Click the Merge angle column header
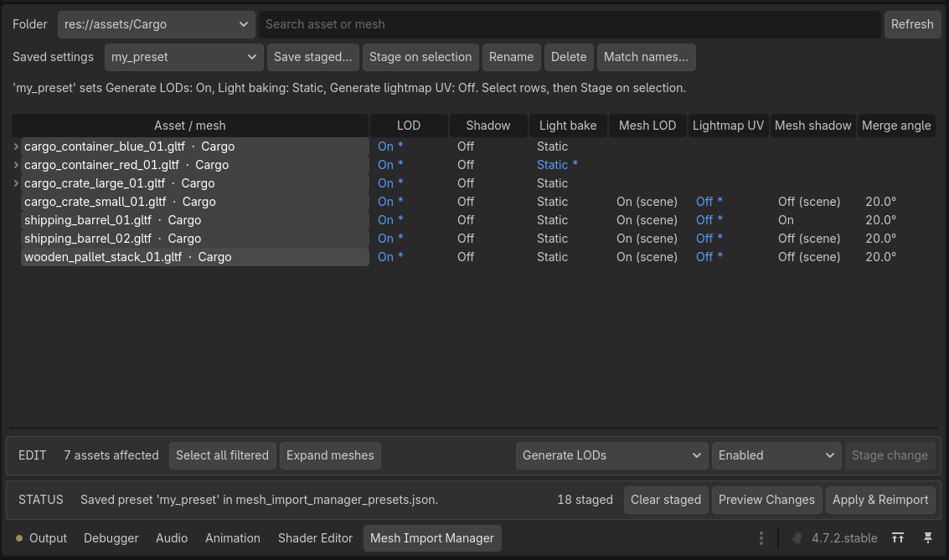Screen dimensions: 949x560 896,126
